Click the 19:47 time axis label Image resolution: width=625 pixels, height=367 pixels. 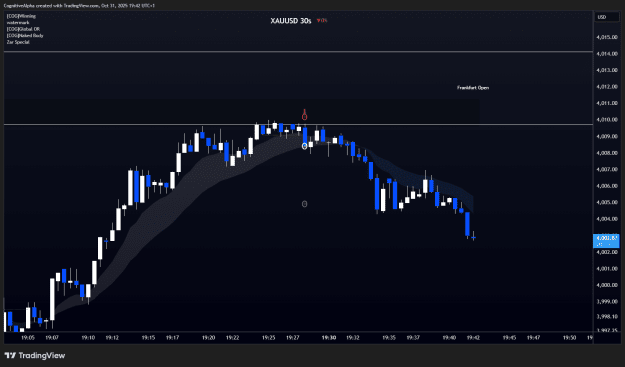[533, 338]
